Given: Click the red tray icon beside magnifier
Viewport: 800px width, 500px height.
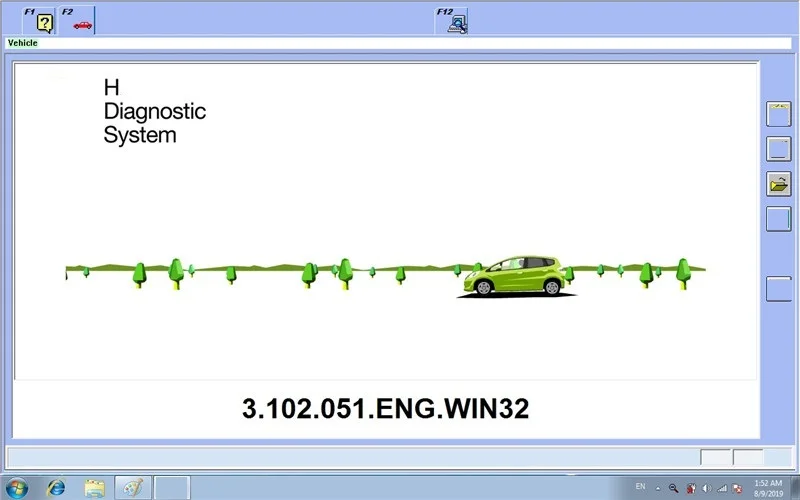Looking at the screenshot, I should [x=691, y=488].
